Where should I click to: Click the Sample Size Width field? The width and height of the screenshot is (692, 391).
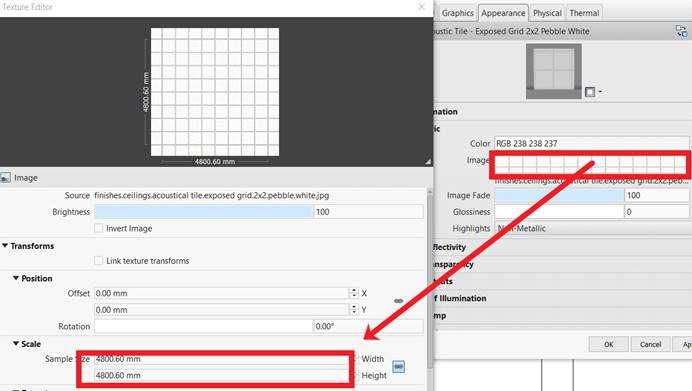point(222,359)
